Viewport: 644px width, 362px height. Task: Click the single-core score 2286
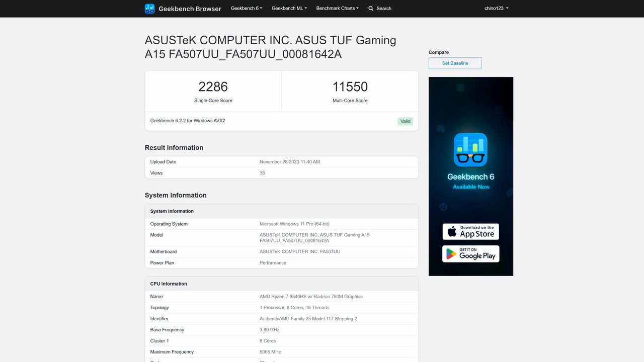click(x=213, y=86)
